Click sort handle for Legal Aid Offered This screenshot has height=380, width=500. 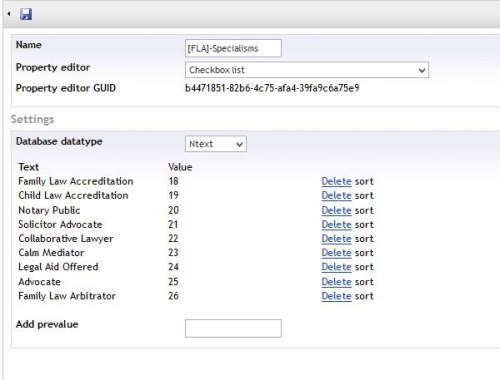point(364,267)
